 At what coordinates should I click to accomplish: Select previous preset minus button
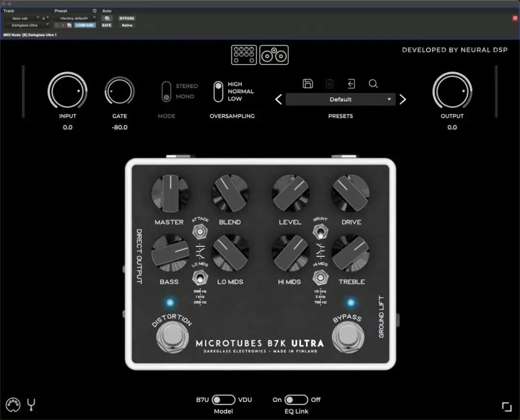point(57,25)
